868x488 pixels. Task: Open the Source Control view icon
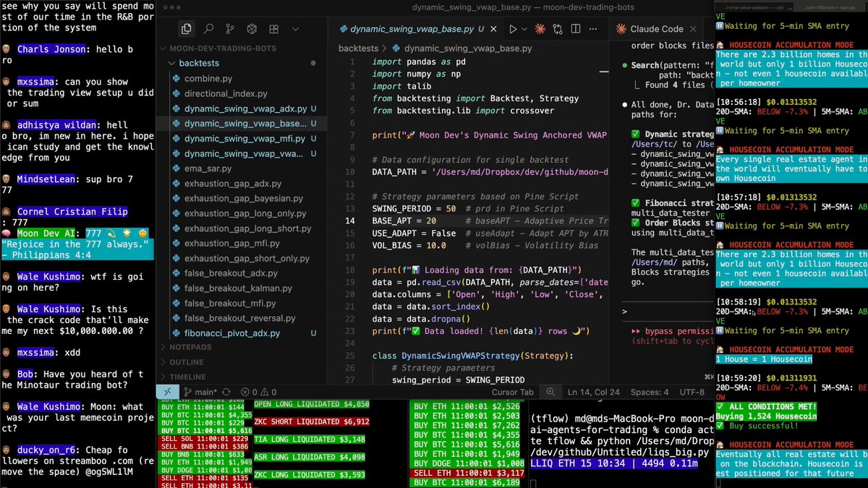coord(230,29)
